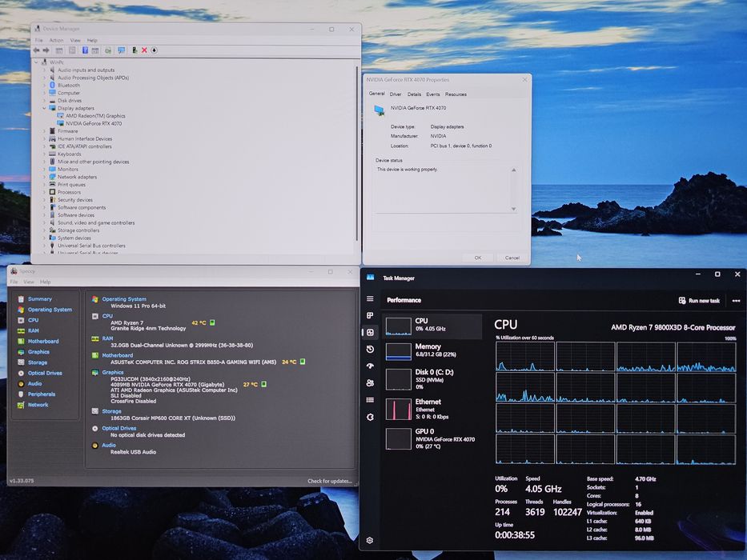The height and width of the screenshot is (560, 747).
Task: Switch to Resources tab in RTX 4070 Properties
Action: coord(456,94)
